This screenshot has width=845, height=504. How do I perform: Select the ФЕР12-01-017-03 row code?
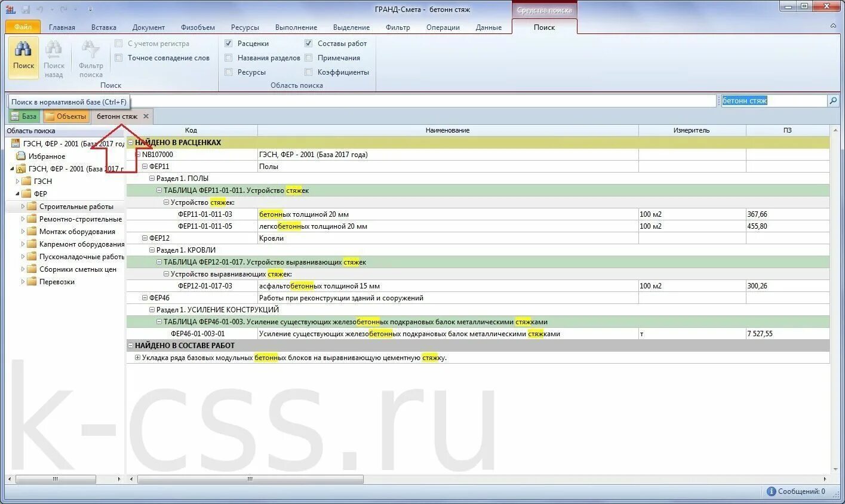pos(205,286)
